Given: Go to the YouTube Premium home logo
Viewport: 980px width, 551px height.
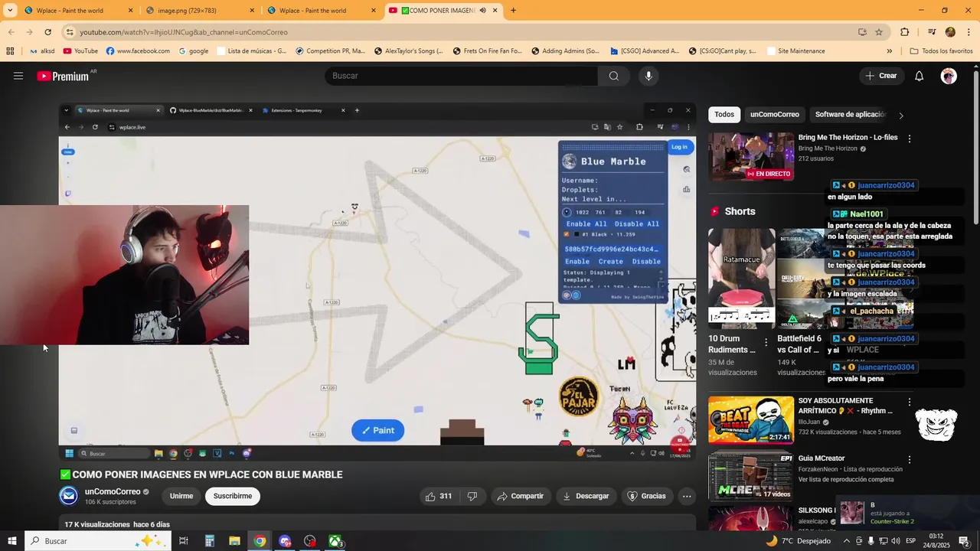Looking at the screenshot, I should click(x=64, y=76).
